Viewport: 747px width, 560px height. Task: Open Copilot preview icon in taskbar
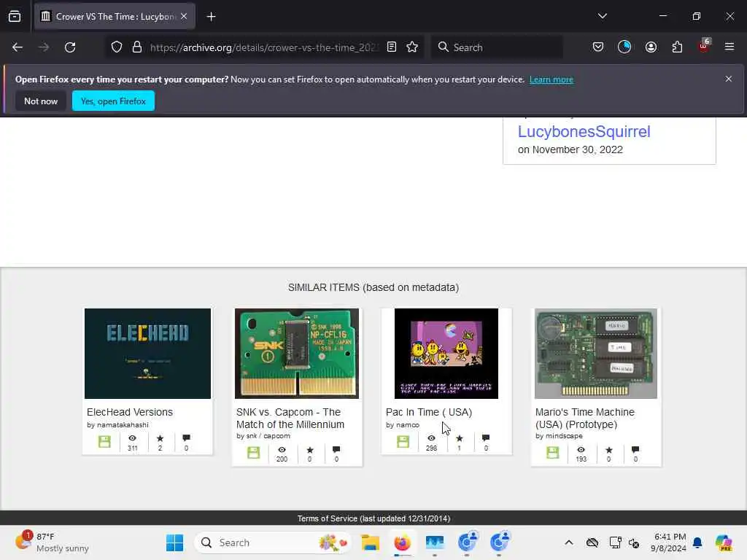(x=724, y=542)
